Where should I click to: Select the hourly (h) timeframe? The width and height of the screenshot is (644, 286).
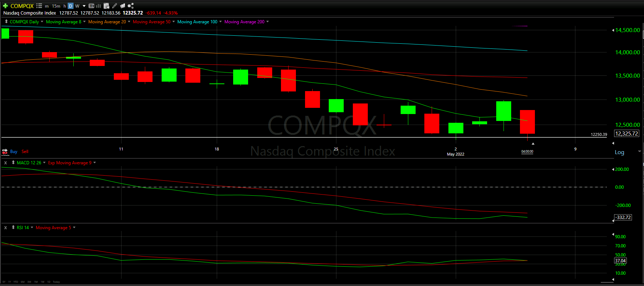(x=65, y=6)
